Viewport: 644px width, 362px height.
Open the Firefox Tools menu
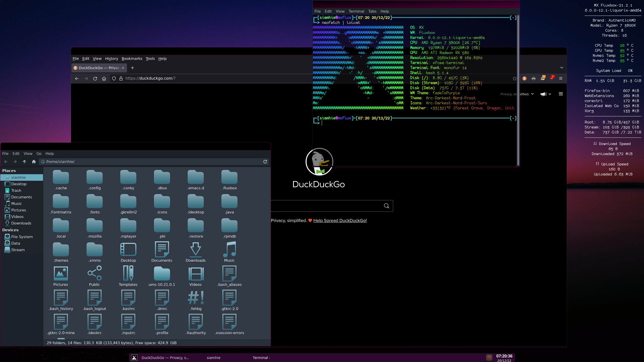[x=150, y=59]
